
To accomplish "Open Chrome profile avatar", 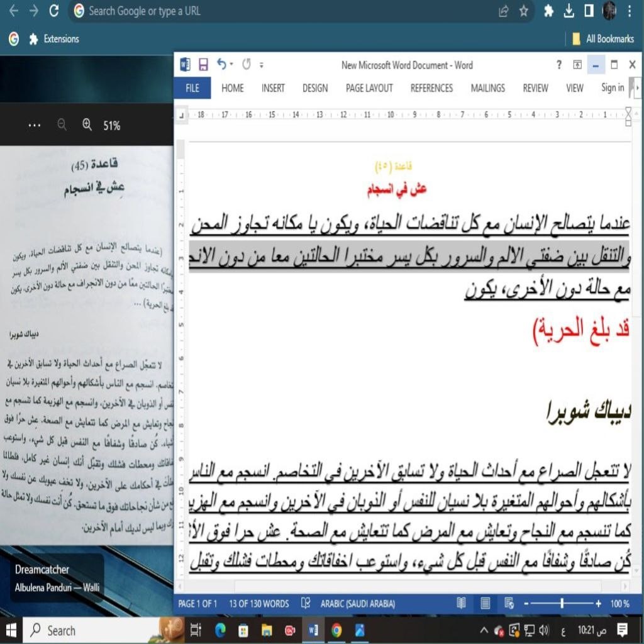I will [x=609, y=11].
